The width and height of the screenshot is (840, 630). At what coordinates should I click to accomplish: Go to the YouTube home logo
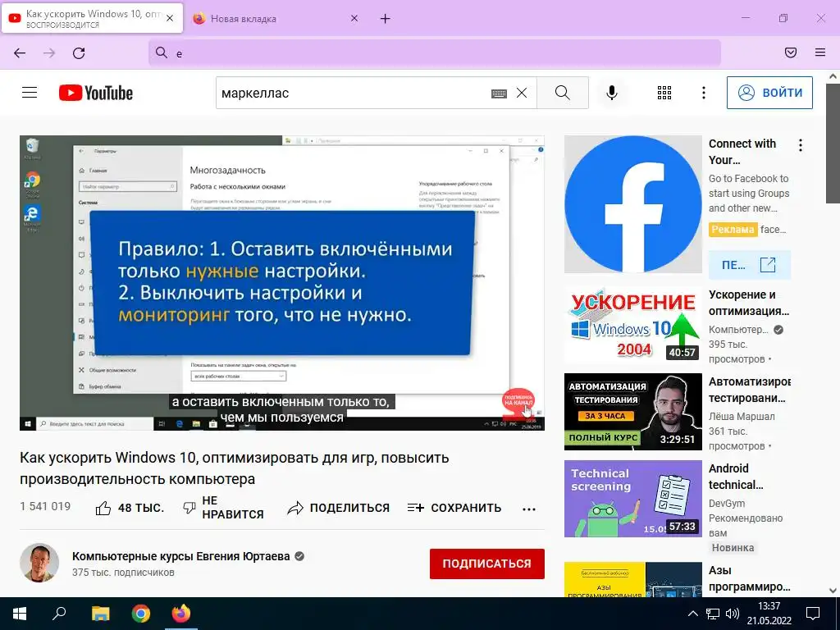point(96,93)
